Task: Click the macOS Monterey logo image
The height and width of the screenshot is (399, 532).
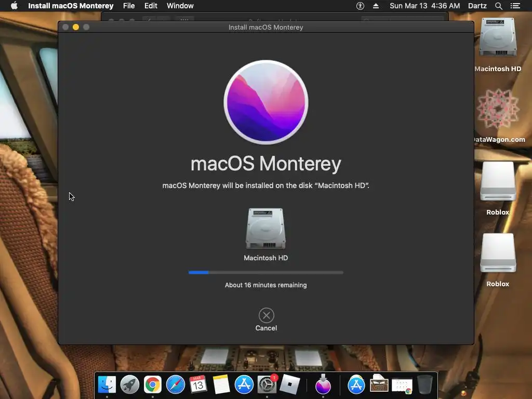Action: (266, 102)
